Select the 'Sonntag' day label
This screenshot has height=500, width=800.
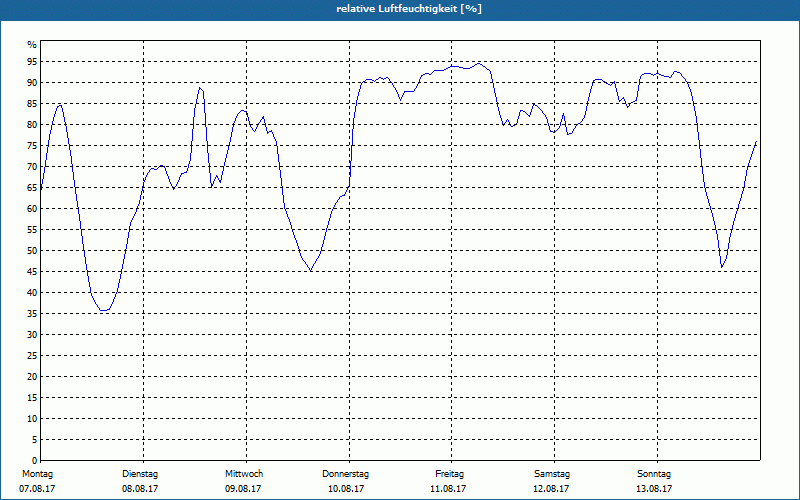[654, 474]
